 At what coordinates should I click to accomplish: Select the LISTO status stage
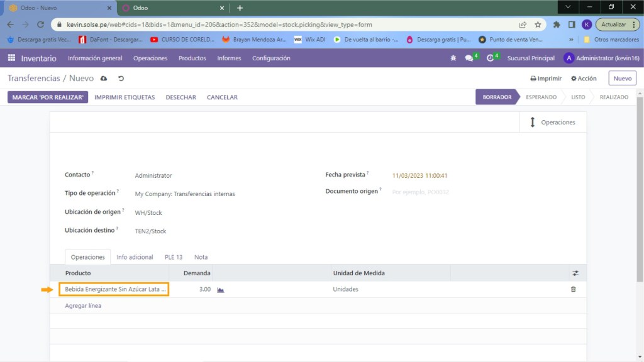point(577,97)
